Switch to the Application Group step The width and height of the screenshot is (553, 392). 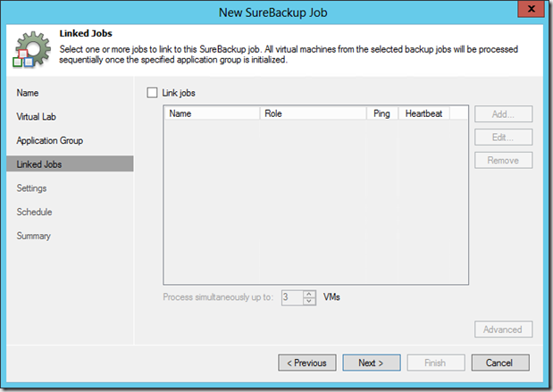[x=50, y=141]
